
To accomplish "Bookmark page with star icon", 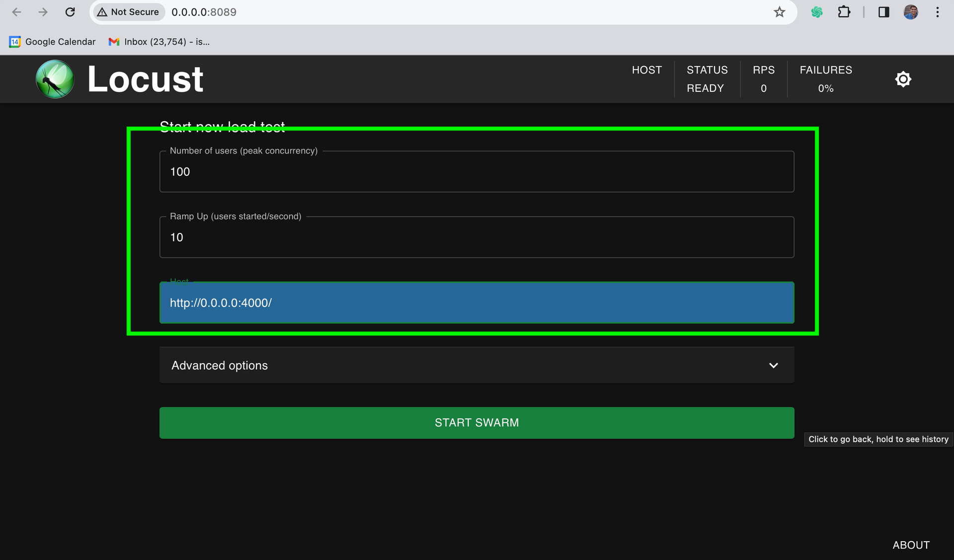I will tap(779, 12).
